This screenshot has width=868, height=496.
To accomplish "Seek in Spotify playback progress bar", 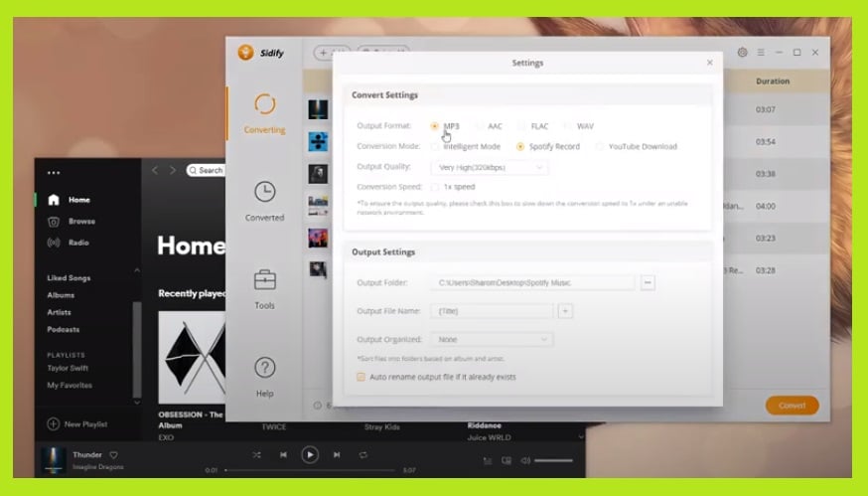I will click(310, 470).
